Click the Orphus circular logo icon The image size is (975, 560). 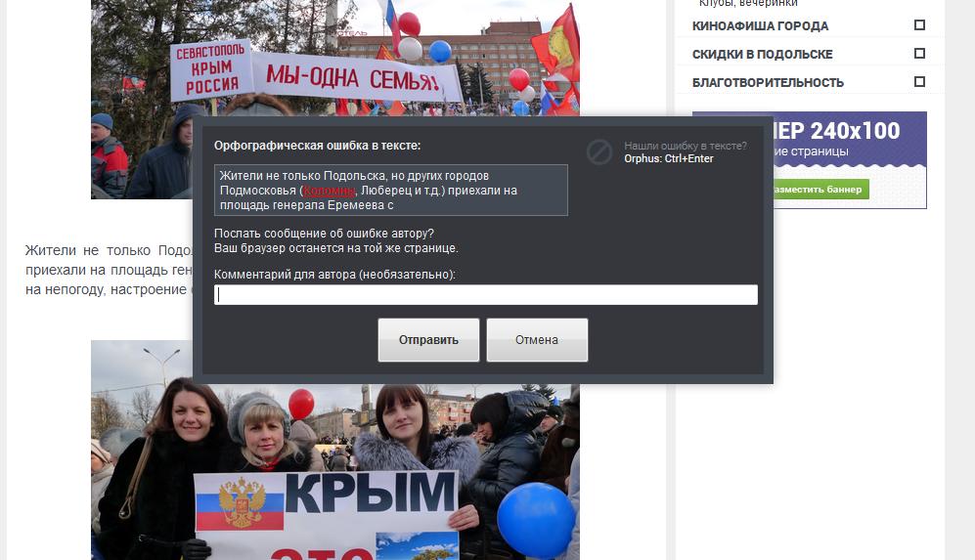pyautogui.click(x=599, y=151)
